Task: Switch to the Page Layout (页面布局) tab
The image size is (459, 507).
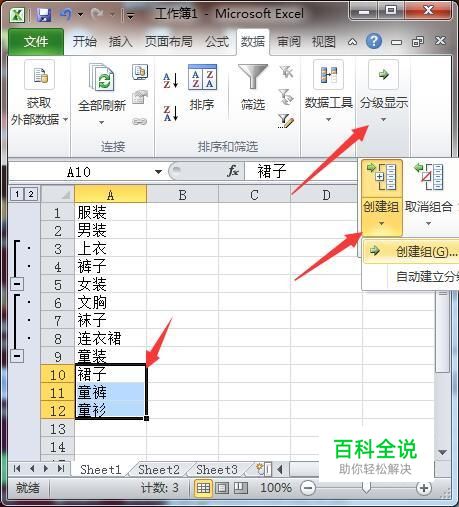Action: [169, 42]
